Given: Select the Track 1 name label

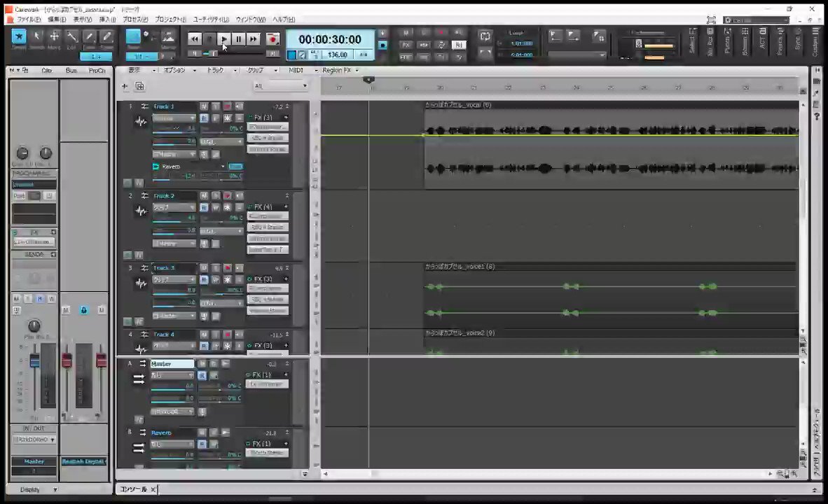Looking at the screenshot, I should (164, 106).
